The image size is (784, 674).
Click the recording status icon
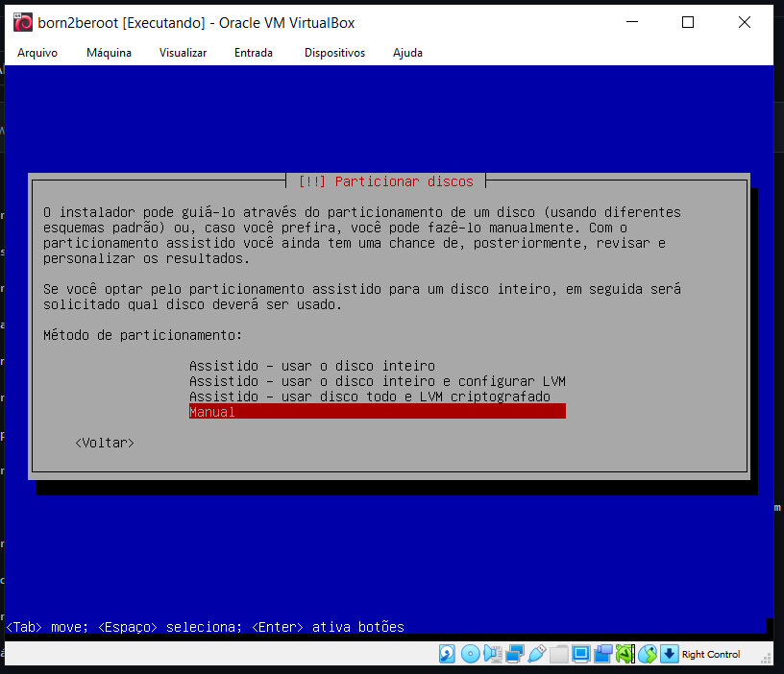(x=603, y=654)
